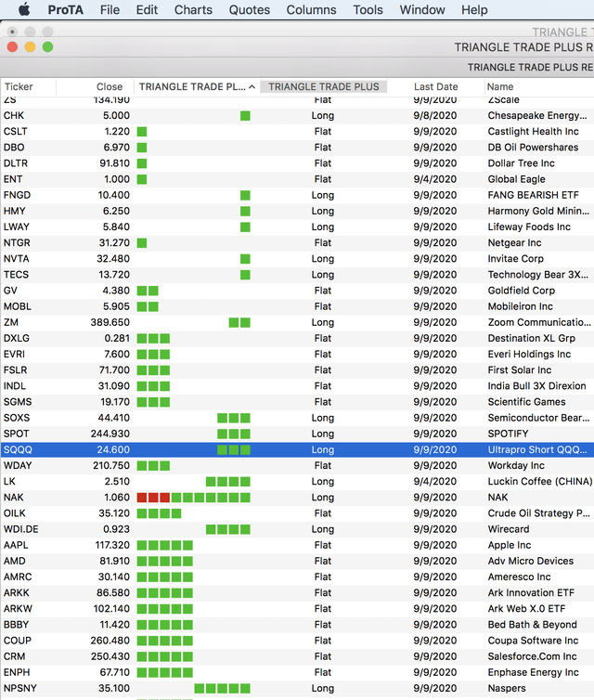Click MOBL ticker

(18, 306)
